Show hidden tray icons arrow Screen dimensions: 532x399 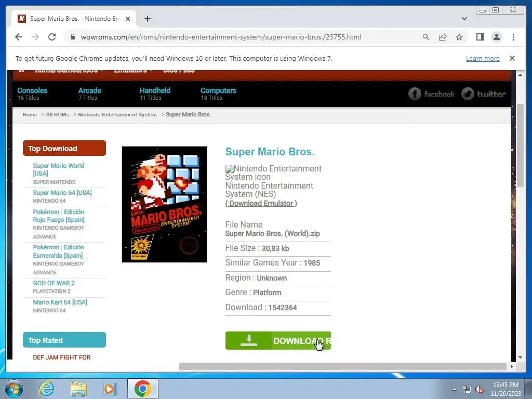click(454, 389)
